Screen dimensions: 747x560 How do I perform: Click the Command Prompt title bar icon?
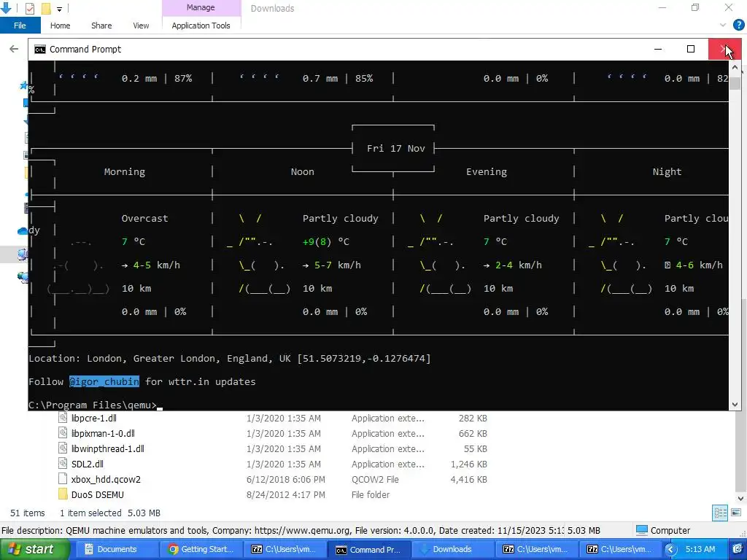[x=40, y=50]
